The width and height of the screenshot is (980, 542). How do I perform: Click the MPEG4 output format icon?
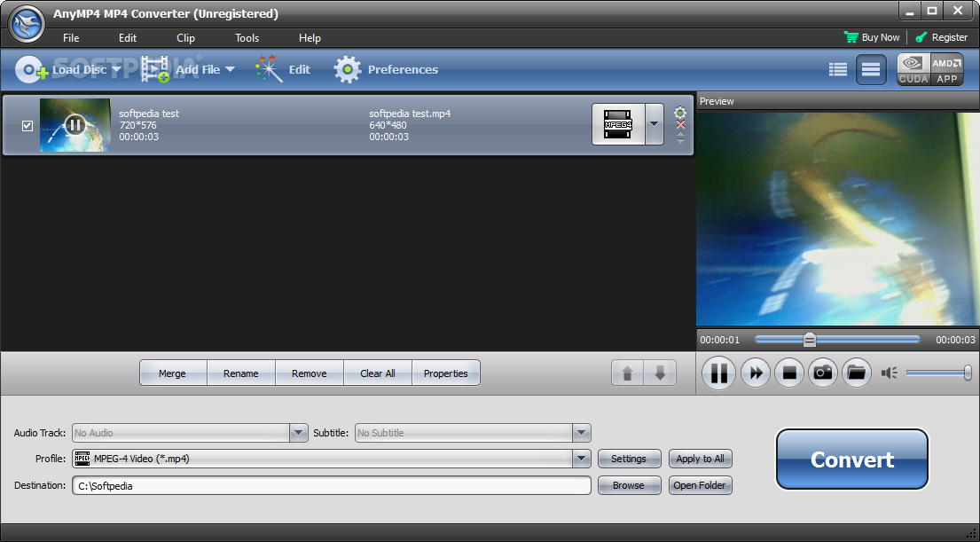pos(618,124)
